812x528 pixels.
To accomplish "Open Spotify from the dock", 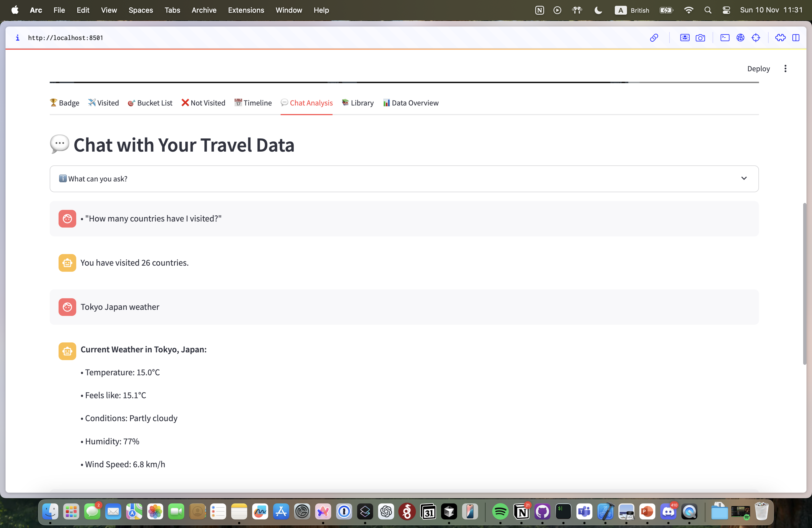I will coord(500,511).
